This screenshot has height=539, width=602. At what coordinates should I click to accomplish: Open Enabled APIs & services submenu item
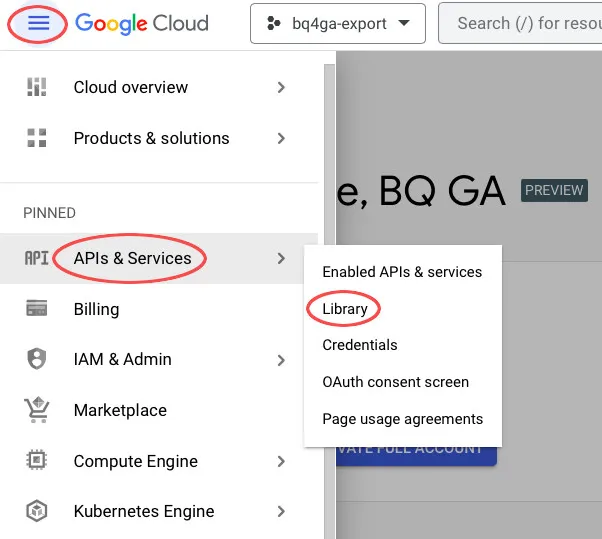point(402,271)
